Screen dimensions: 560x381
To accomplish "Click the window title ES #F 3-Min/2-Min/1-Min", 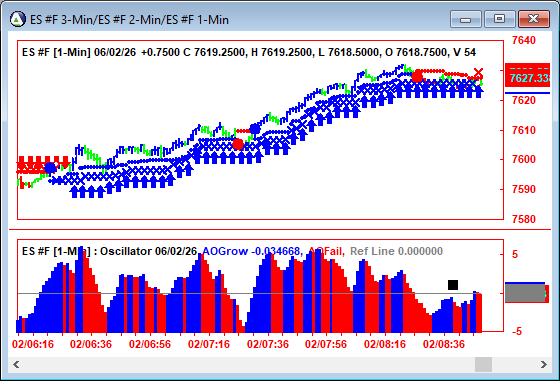I will [129, 19].
